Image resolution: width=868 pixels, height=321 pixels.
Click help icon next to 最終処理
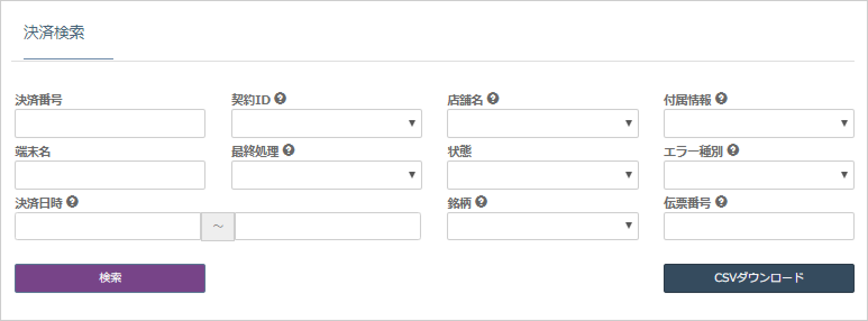point(289,150)
